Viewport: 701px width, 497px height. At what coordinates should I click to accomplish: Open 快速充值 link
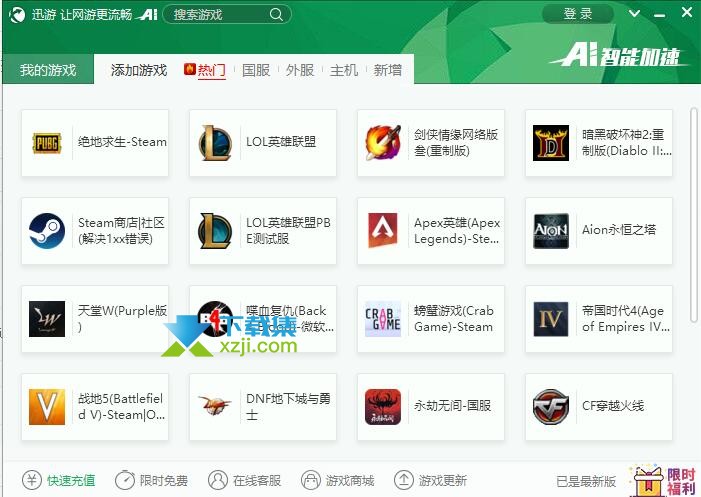point(71,480)
